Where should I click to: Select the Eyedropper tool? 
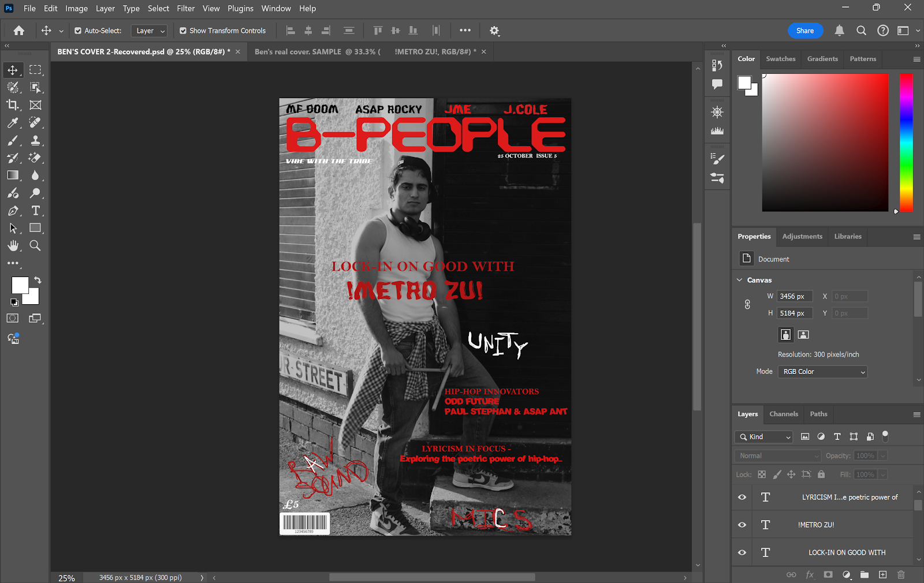click(13, 122)
